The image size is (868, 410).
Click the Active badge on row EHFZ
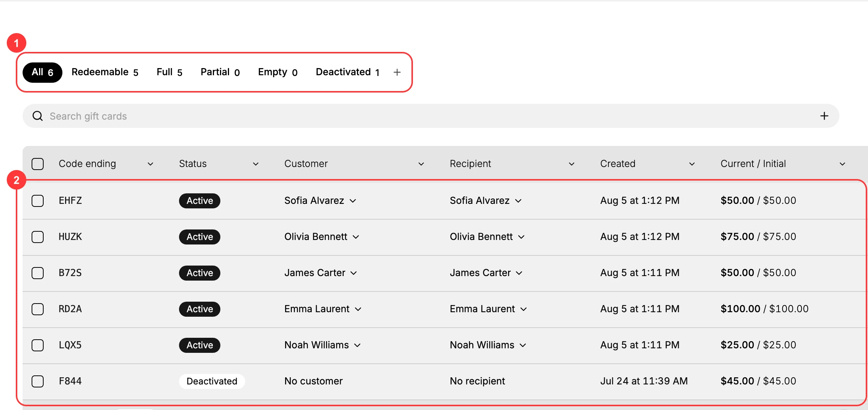click(200, 200)
